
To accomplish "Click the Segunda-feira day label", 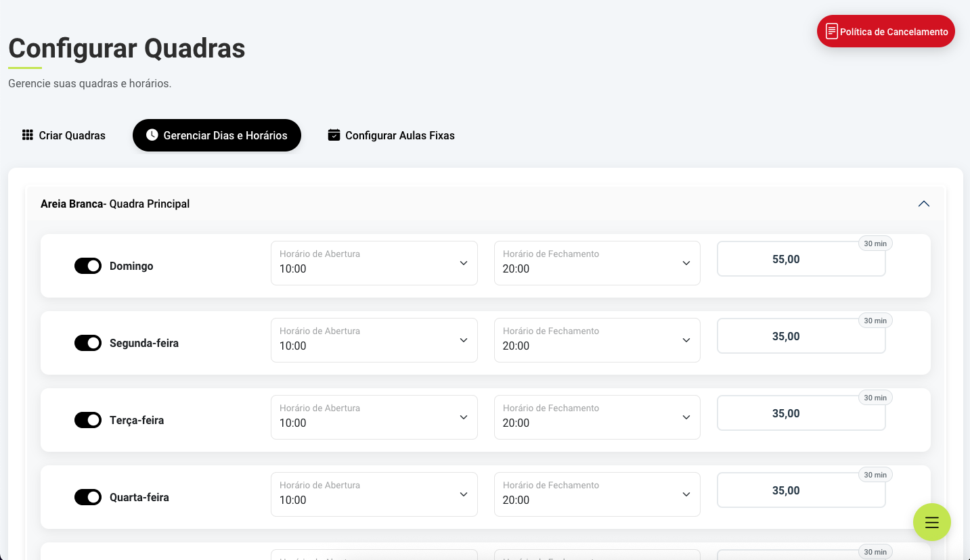I will point(144,343).
